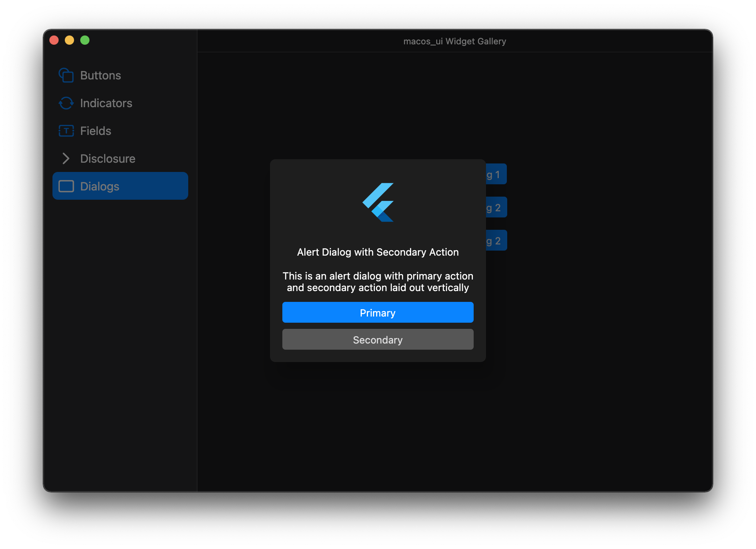This screenshot has width=756, height=549.
Task: Click the middle hidden dialog 2 button
Action: coord(496,207)
